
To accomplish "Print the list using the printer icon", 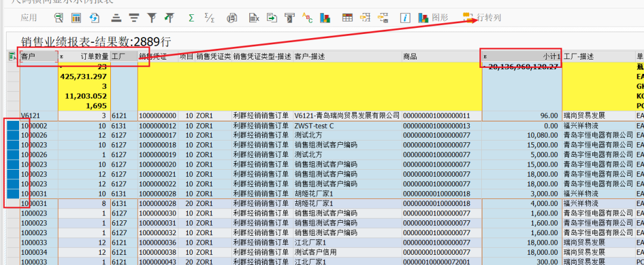I will [x=233, y=18].
